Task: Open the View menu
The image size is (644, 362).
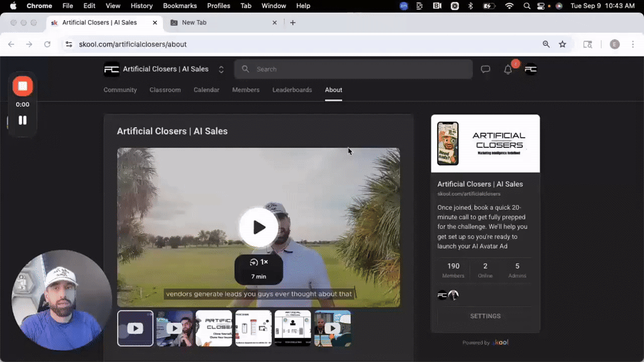Action: pyautogui.click(x=113, y=6)
